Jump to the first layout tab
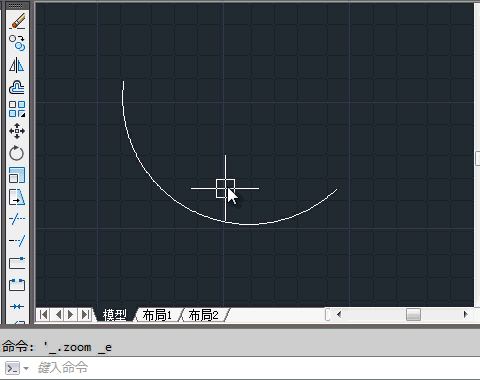Image resolution: width=480 pixels, height=380 pixels. click(43, 315)
